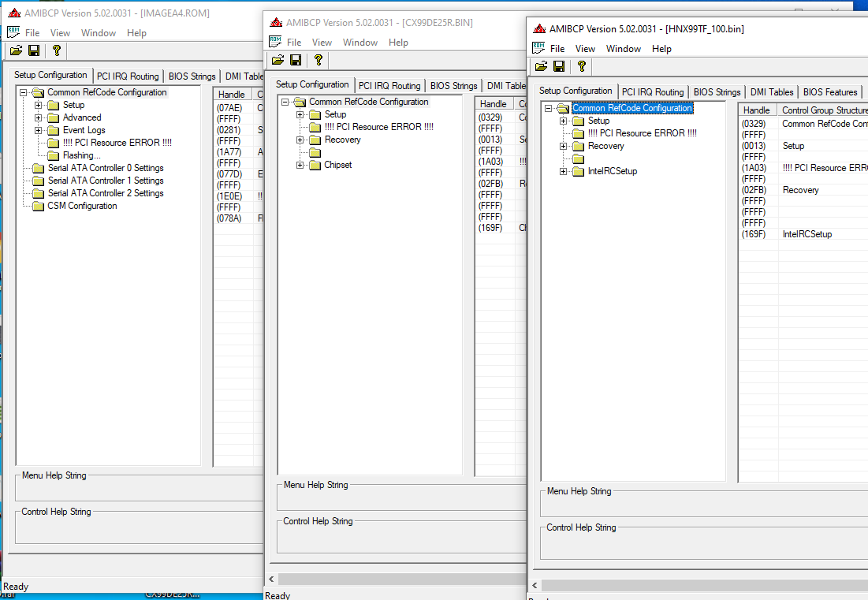Viewport: 868px width, 600px height.
Task: Open Window menu in HNX99TF_100.bin window
Action: 624,49
